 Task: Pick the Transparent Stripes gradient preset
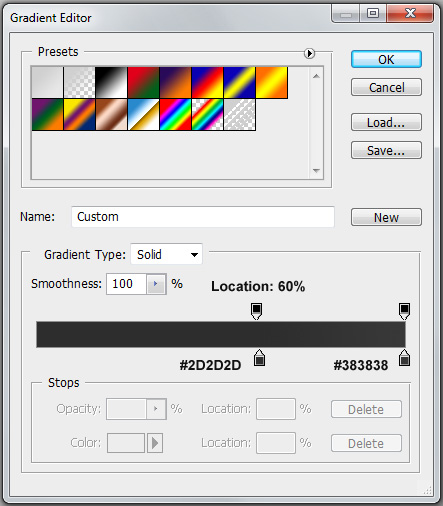pyautogui.click(x=239, y=114)
